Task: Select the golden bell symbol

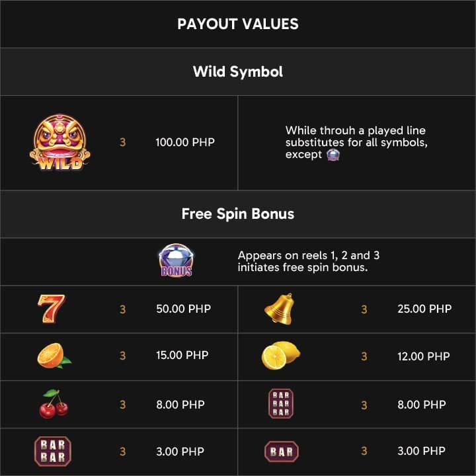Action: [x=280, y=309]
